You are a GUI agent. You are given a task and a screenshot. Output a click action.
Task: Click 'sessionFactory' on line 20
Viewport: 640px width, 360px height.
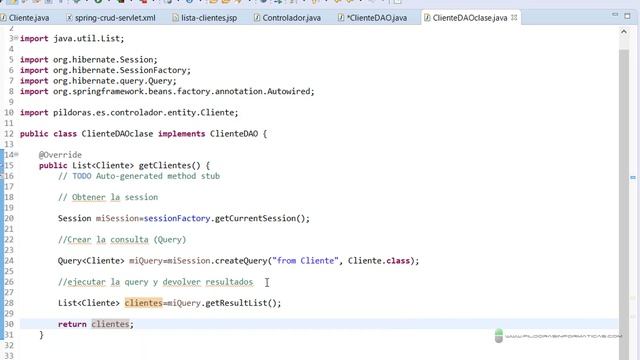tap(177, 219)
